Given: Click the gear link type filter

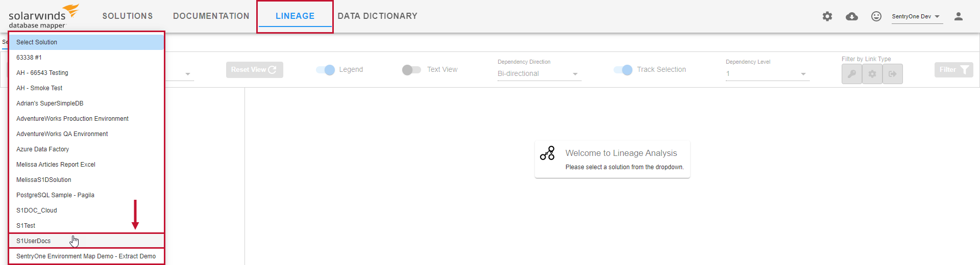Looking at the screenshot, I should 872,74.
